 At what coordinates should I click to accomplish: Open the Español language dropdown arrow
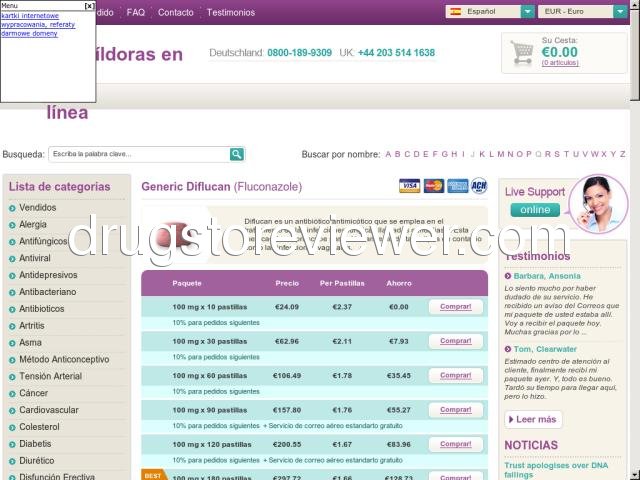tap(528, 11)
